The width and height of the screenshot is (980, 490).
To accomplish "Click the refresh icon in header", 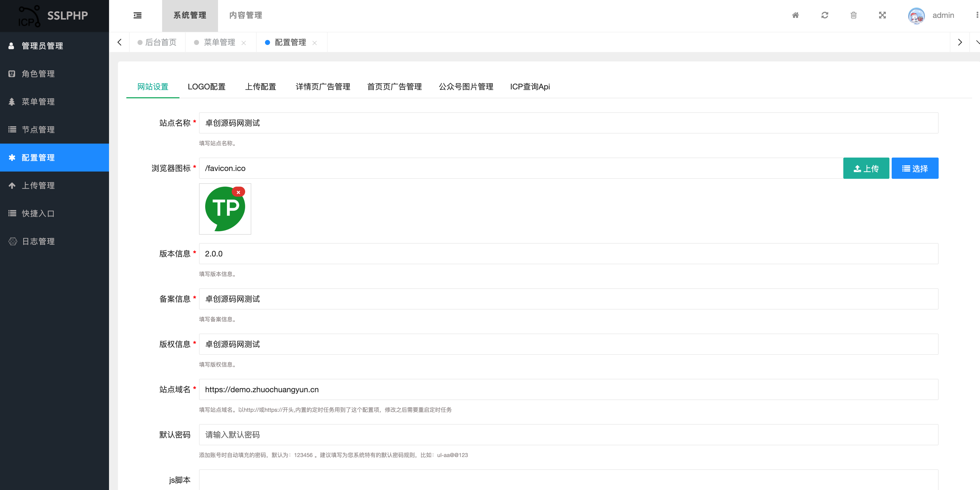I will [824, 15].
